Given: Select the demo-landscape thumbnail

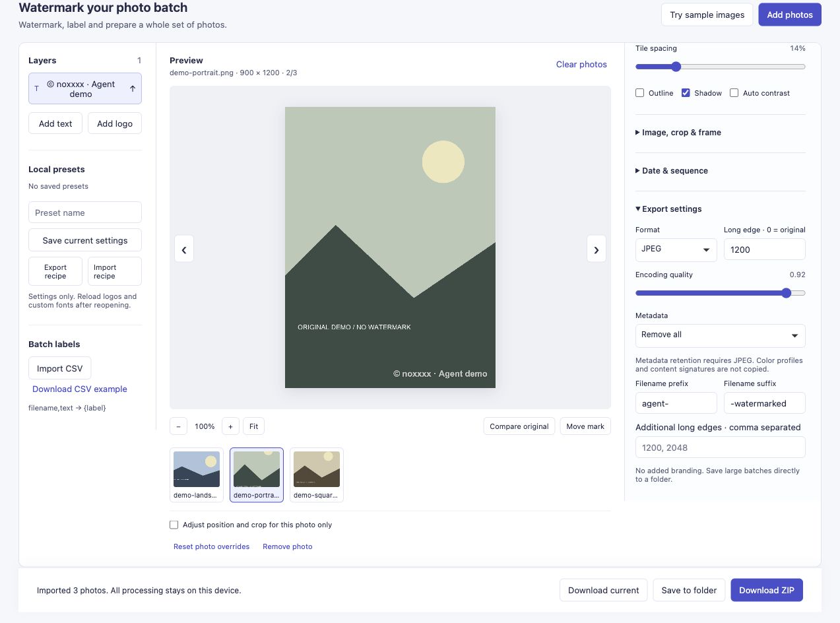Looking at the screenshot, I should (x=197, y=475).
